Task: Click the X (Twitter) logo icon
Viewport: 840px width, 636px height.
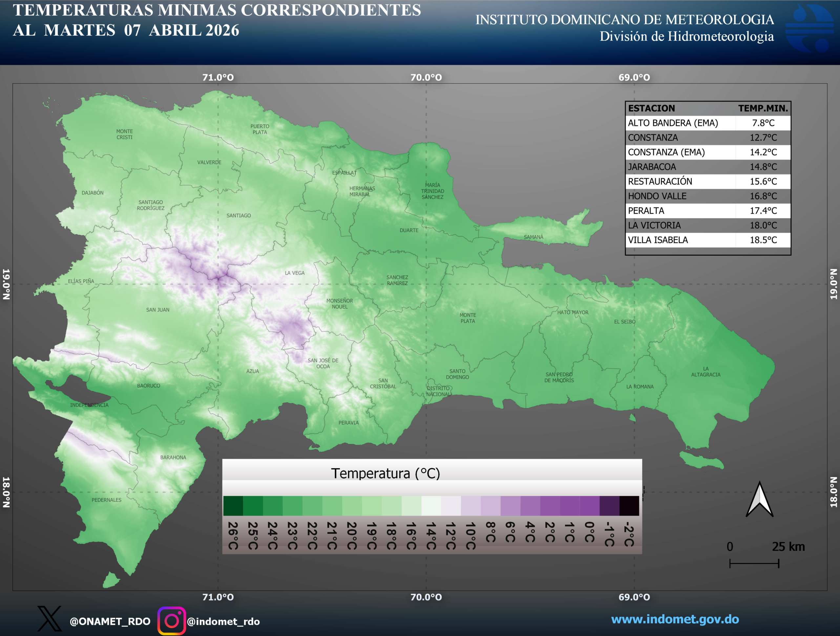Action: coord(49,619)
